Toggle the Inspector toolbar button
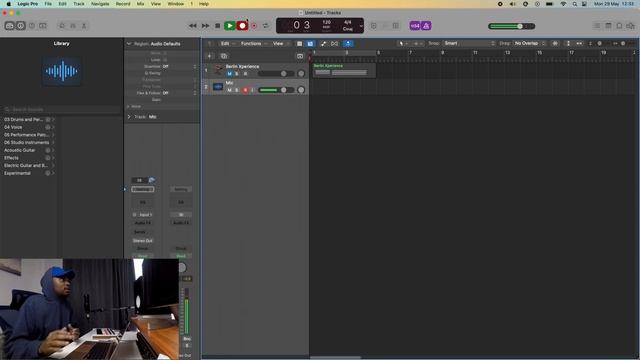This screenshot has height=360, width=640. [x=20, y=26]
